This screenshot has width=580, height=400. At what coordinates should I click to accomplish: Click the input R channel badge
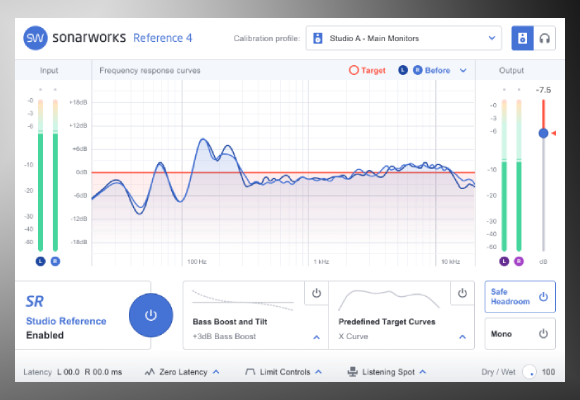coord(55,261)
